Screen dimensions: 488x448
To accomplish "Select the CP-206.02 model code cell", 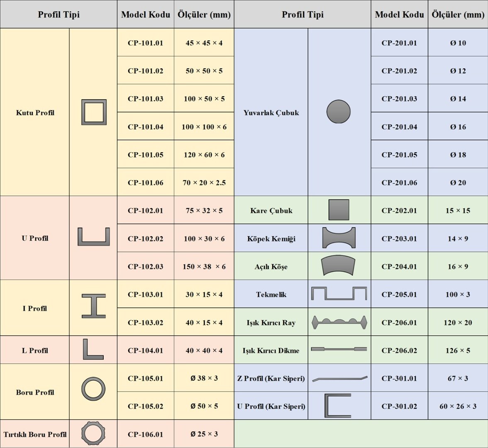I will click(x=399, y=351).
